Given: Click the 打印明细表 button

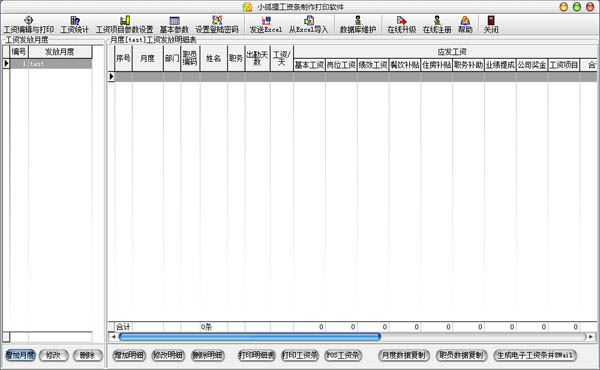Looking at the screenshot, I should (256, 355).
